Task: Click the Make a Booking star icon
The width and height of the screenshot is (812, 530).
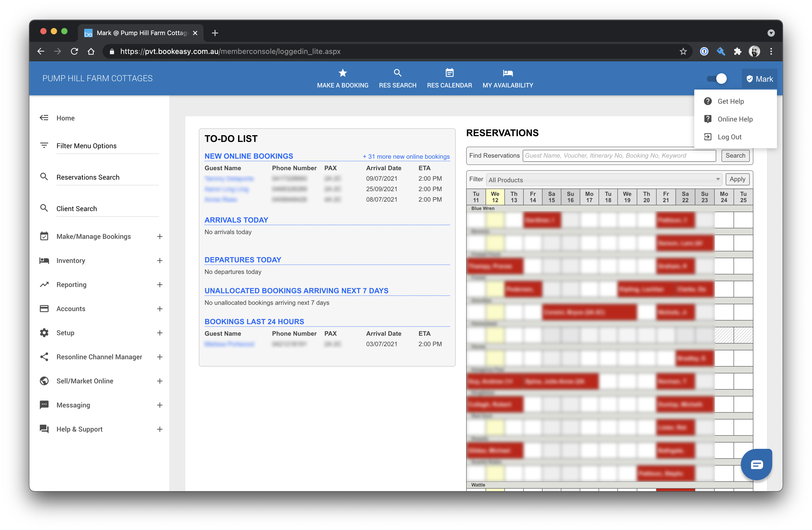Action: pos(343,72)
